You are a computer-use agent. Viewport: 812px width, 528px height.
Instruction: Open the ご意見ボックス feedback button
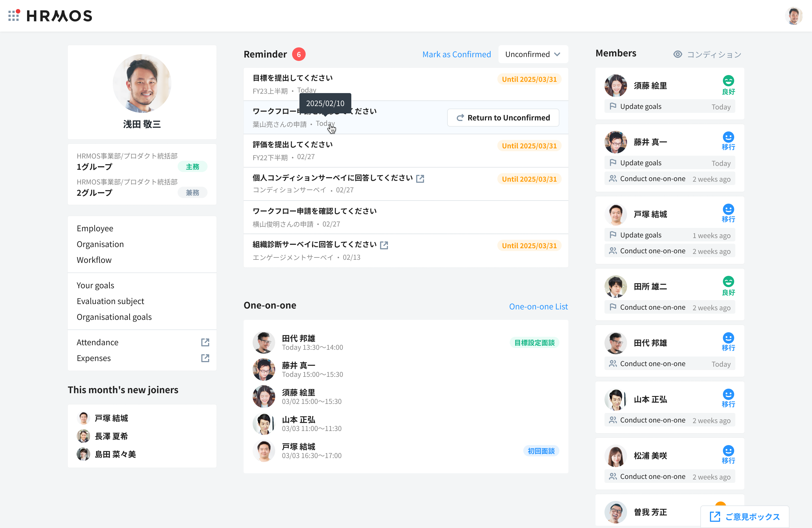pos(745,517)
